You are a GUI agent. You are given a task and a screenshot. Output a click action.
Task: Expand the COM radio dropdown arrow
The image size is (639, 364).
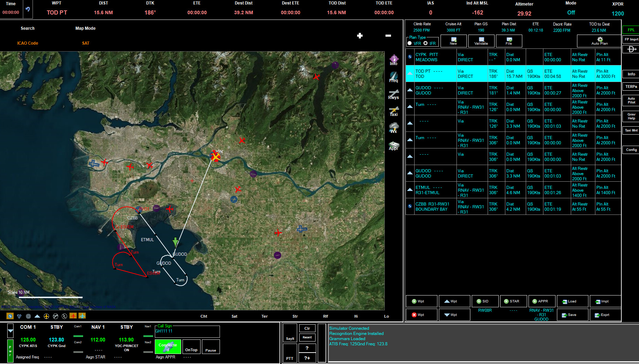[x=10, y=331]
